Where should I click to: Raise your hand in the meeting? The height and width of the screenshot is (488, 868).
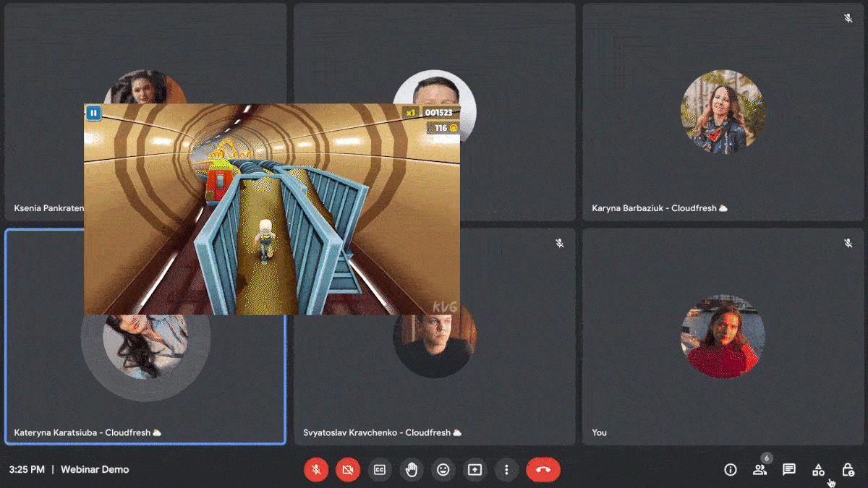tap(412, 470)
